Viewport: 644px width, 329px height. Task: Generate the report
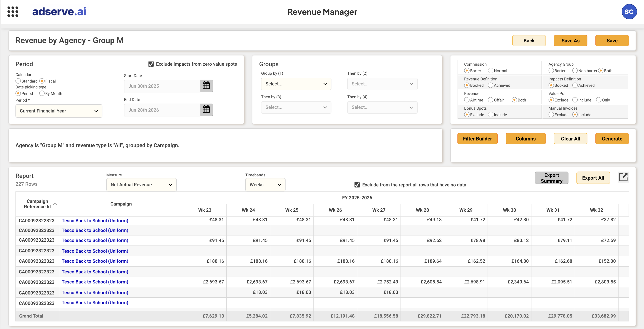click(x=612, y=139)
